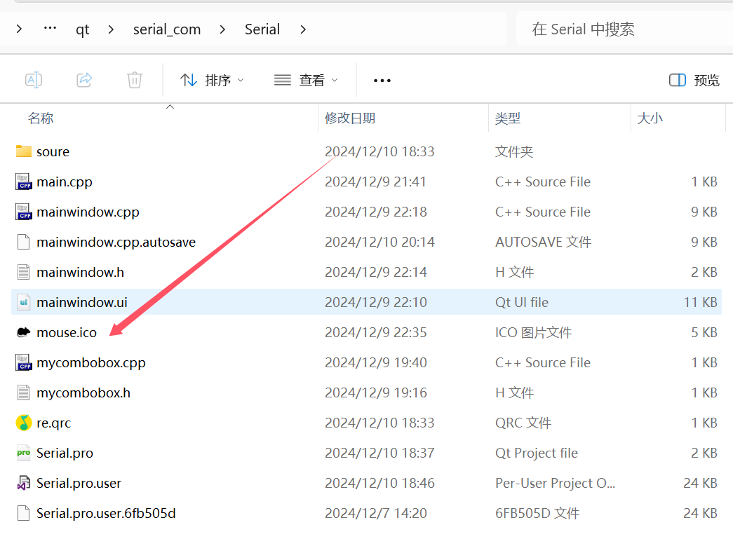Open the see more ellipsis menu
This screenshot has height=560, width=733.
pyautogui.click(x=382, y=81)
